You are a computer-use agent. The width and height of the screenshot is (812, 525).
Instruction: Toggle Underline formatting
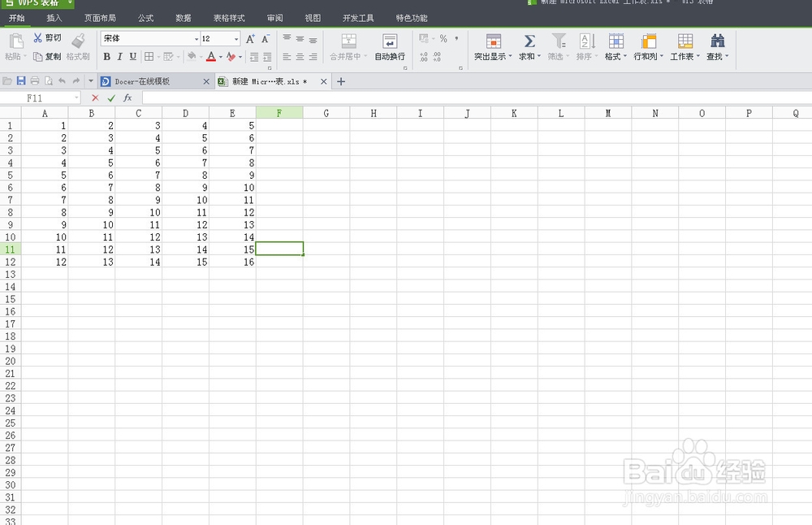coord(133,57)
